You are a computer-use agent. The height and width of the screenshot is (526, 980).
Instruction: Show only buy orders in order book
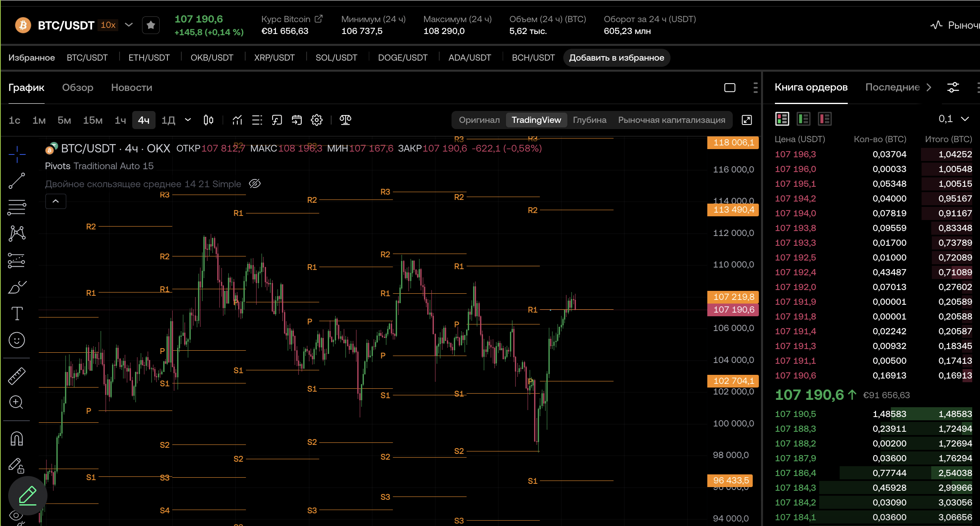coord(804,119)
